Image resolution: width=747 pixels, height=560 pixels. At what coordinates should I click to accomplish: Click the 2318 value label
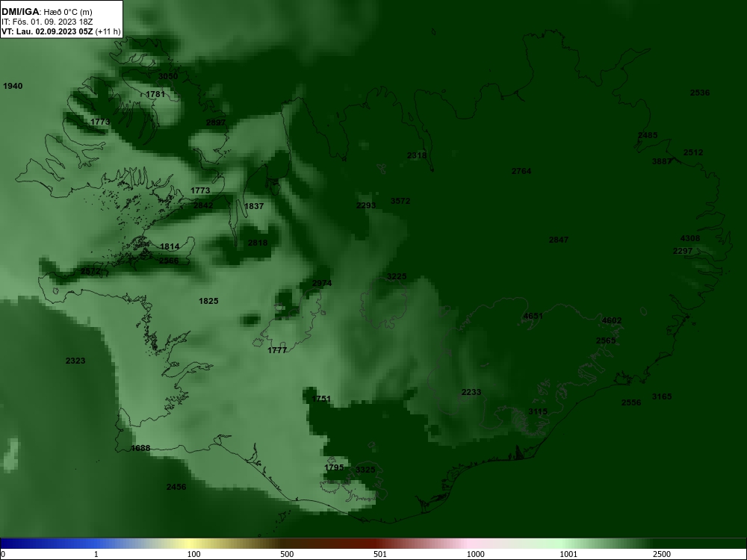(417, 156)
